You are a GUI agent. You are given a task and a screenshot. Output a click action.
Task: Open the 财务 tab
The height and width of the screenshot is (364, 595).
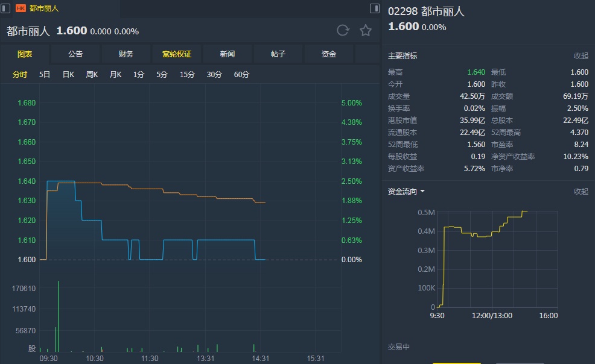126,54
